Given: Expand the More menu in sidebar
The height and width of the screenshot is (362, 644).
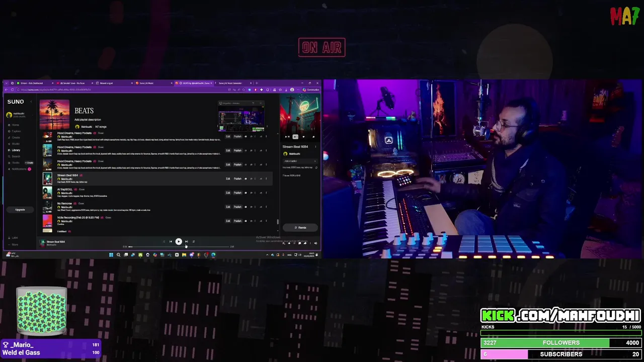Looking at the screenshot, I should pos(13,244).
